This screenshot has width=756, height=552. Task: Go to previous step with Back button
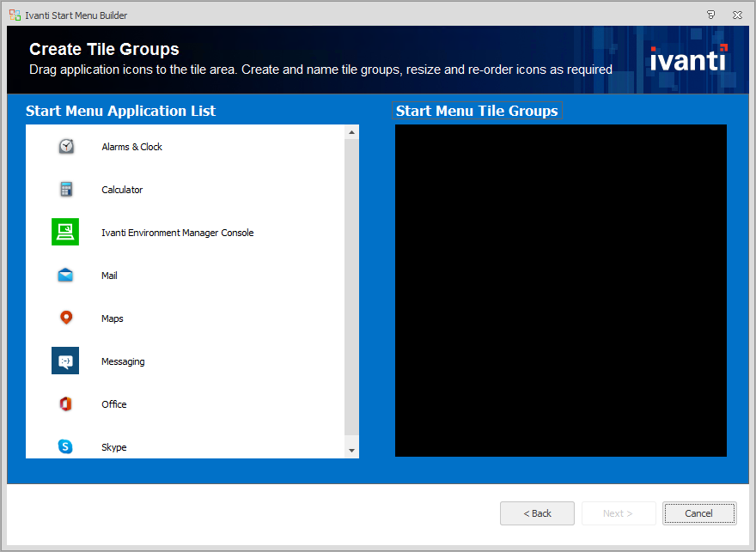point(537,513)
